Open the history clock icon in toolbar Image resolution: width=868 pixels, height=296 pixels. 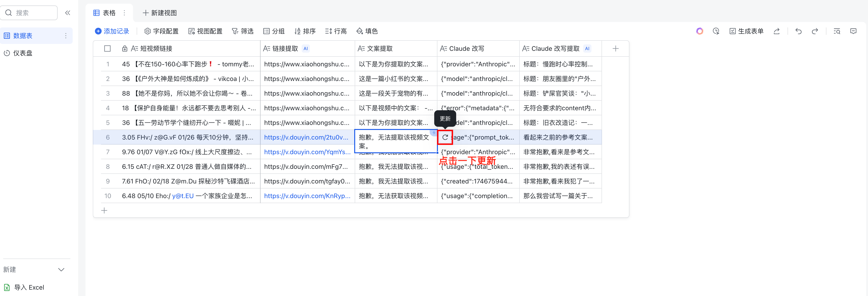716,31
